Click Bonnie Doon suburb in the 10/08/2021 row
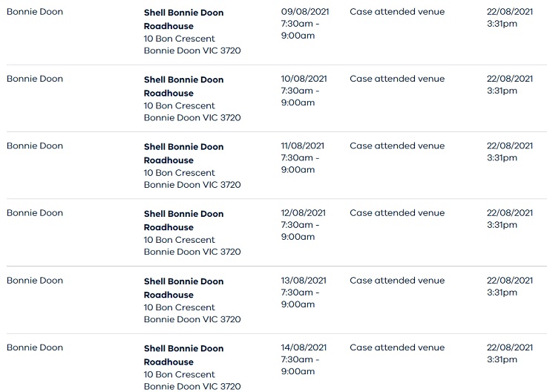The height and width of the screenshot is (392, 547). tap(35, 79)
